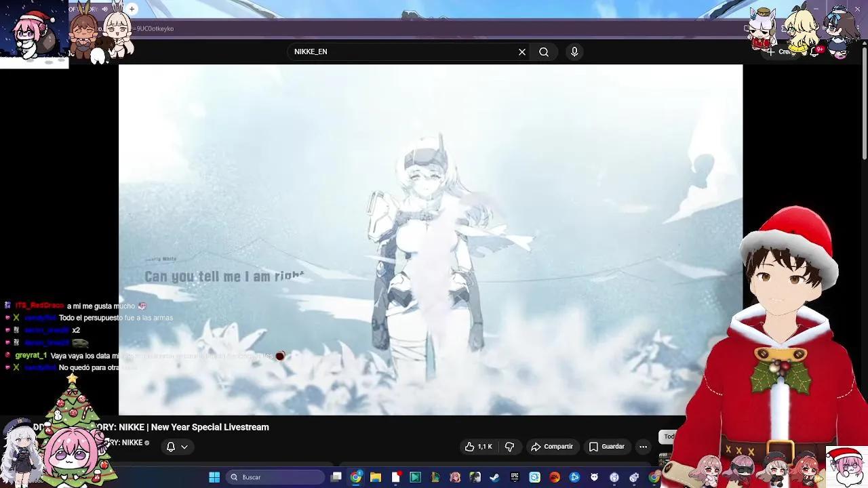Open the Windows Start menu
Image resolution: width=868 pixels, height=488 pixels.
pos(214,477)
